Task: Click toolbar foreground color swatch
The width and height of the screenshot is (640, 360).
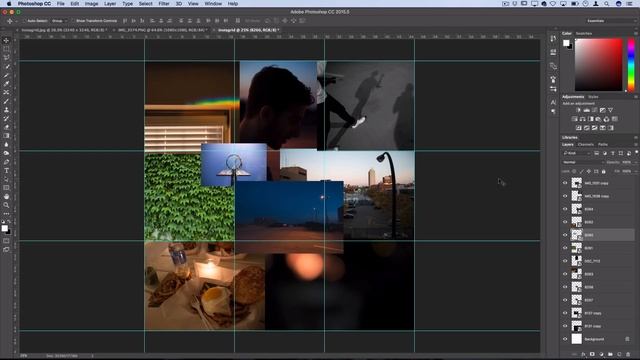Action: [4, 228]
